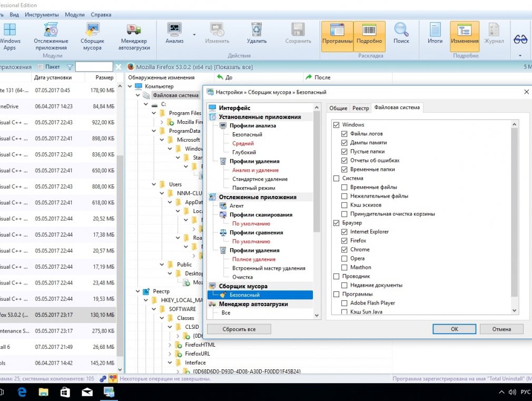Viewport: 532px width, 401px height.
Task: Expand the FirefoxHTML registry key
Action: point(170,345)
